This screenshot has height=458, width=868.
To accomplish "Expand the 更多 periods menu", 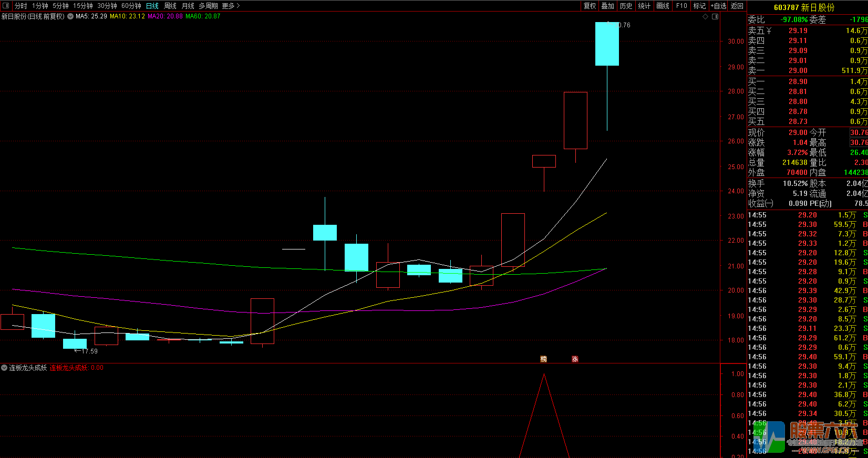I will click(x=231, y=6).
